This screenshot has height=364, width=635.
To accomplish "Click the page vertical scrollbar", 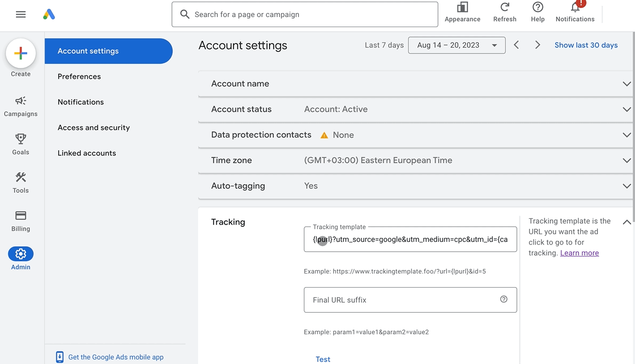I will 633,126.
